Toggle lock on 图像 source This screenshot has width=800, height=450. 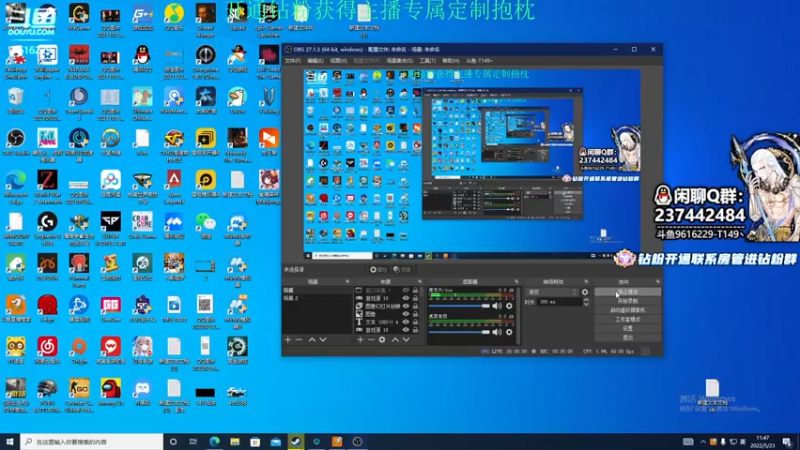(x=415, y=314)
